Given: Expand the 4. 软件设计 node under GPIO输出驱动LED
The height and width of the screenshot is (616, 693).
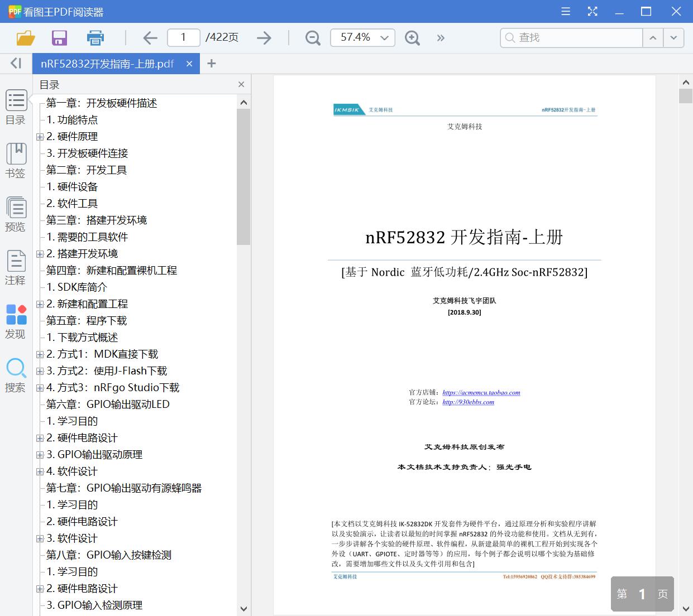Looking at the screenshot, I should pos(39,471).
